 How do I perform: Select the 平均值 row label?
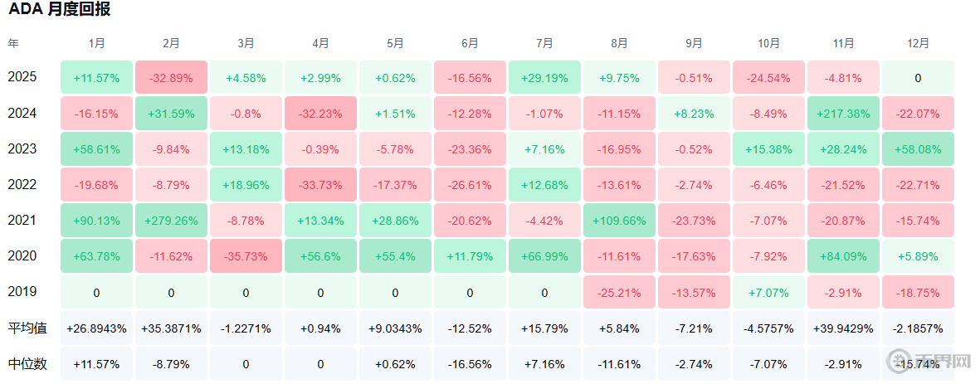(x=27, y=328)
